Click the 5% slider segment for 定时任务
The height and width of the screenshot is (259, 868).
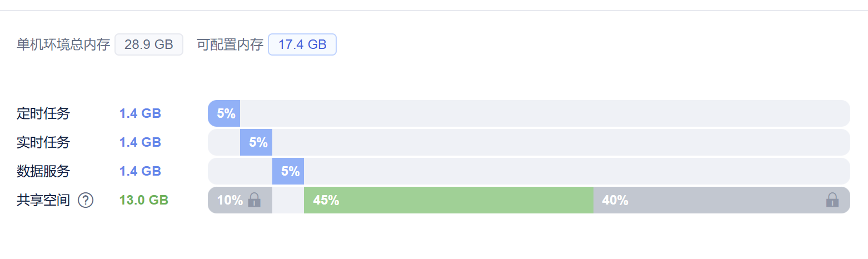coord(224,113)
